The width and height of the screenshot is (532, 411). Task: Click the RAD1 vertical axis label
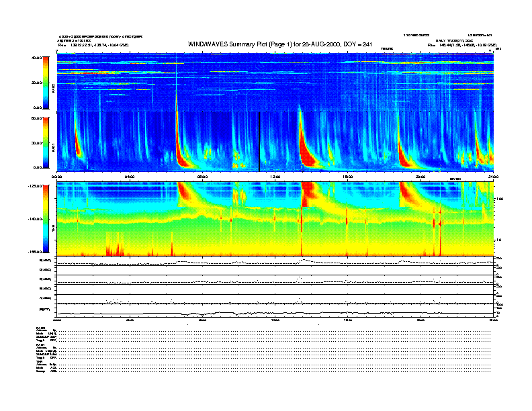[54, 148]
